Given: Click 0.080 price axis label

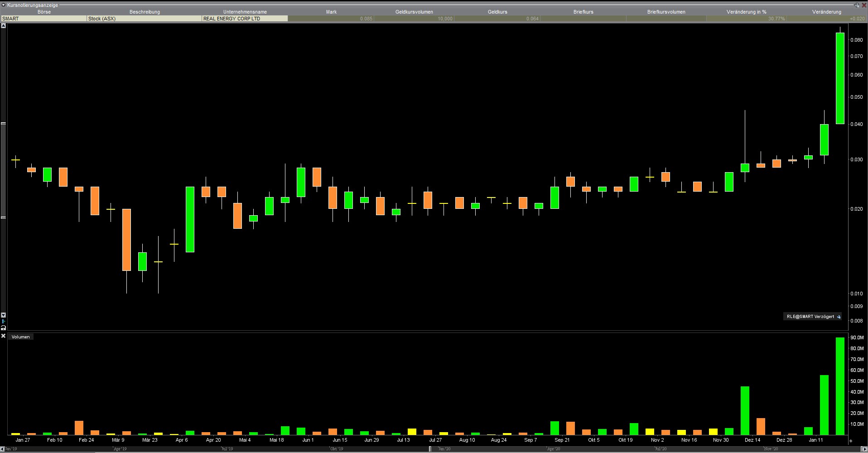Looking at the screenshot, I should pyautogui.click(x=857, y=40).
